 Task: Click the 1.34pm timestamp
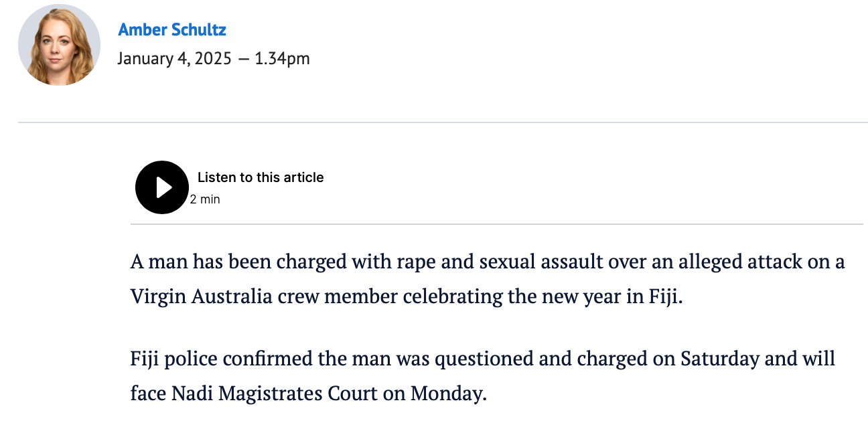pos(282,59)
